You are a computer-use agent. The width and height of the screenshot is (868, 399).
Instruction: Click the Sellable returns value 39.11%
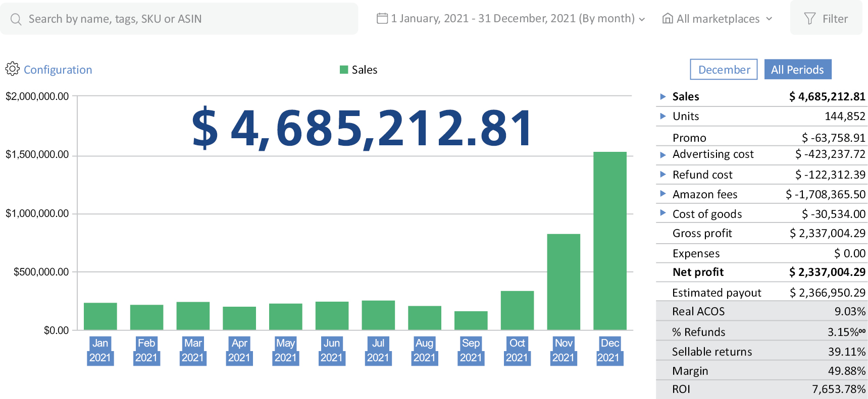[847, 352]
